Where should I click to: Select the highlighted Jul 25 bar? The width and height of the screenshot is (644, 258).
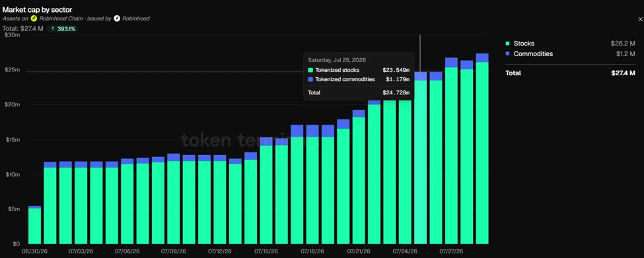[x=420, y=158]
